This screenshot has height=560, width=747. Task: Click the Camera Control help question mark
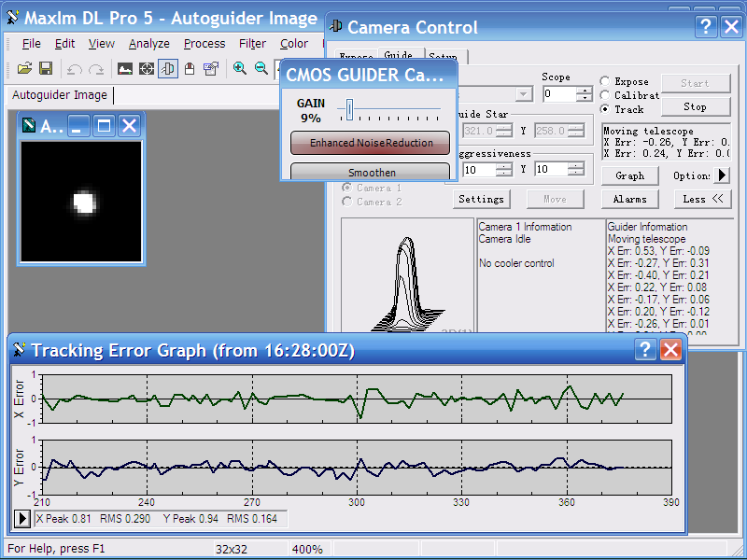(706, 27)
